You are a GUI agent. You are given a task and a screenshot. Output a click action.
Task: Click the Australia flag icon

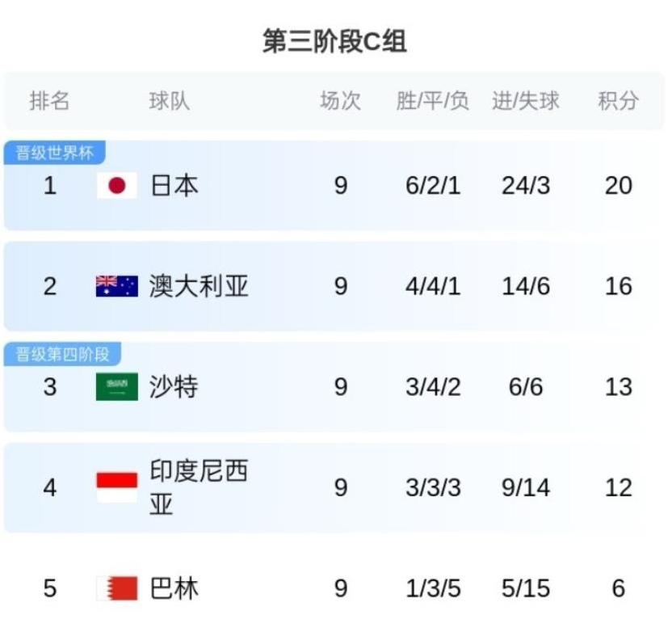tap(117, 286)
